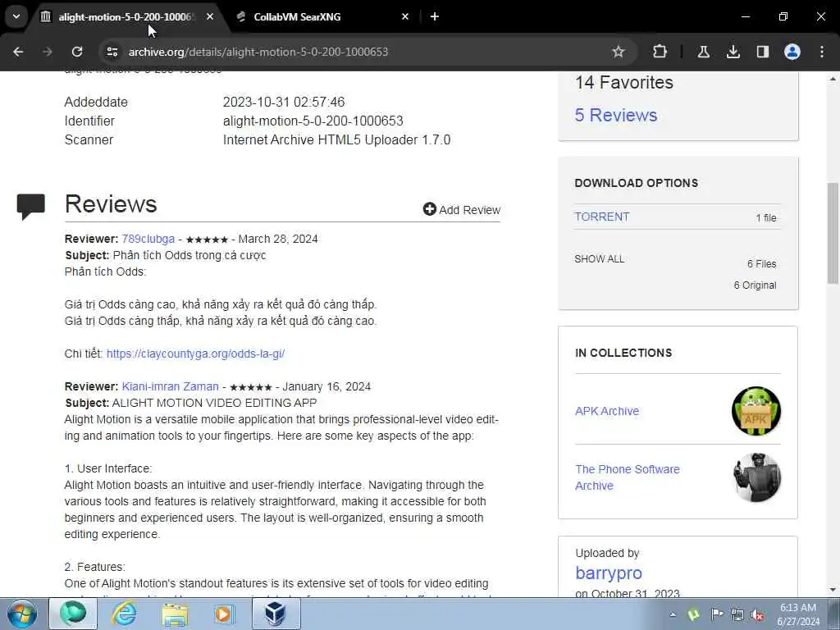Viewport: 840px width, 630px height.
Task: Go back to previous page
Action: 18,52
